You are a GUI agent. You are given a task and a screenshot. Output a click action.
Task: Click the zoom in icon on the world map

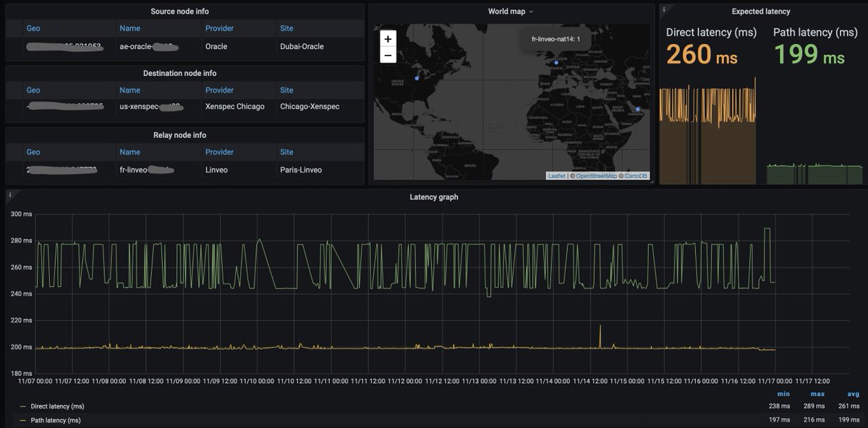click(388, 38)
